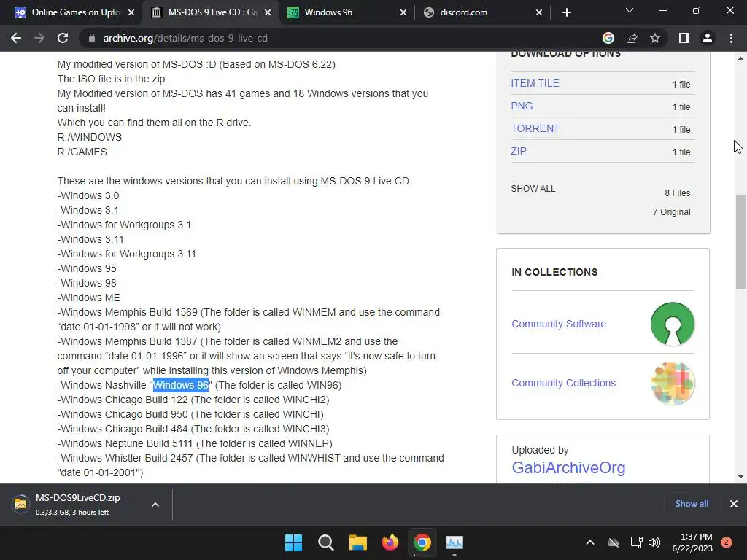This screenshot has width=747, height=560.
Task: Share this page using share icon
Action: [632, 38]
